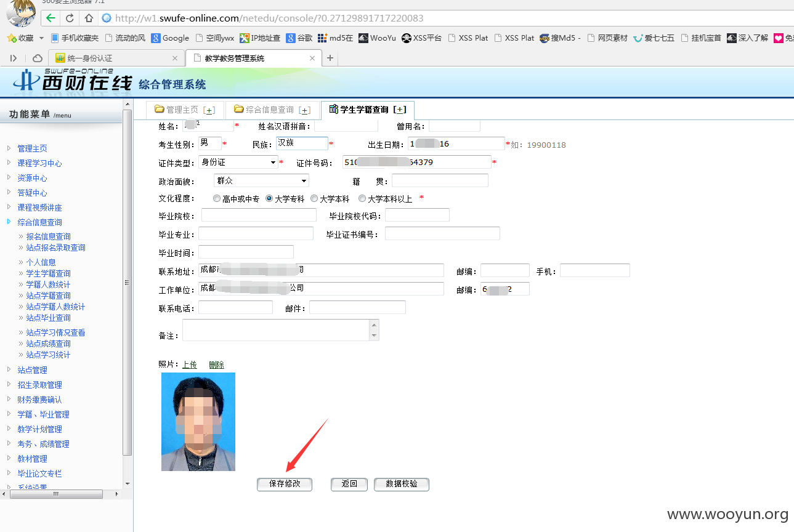Click the 籍贯 input field
Screen dimensions: 794x532
click(x=440, y=180)
